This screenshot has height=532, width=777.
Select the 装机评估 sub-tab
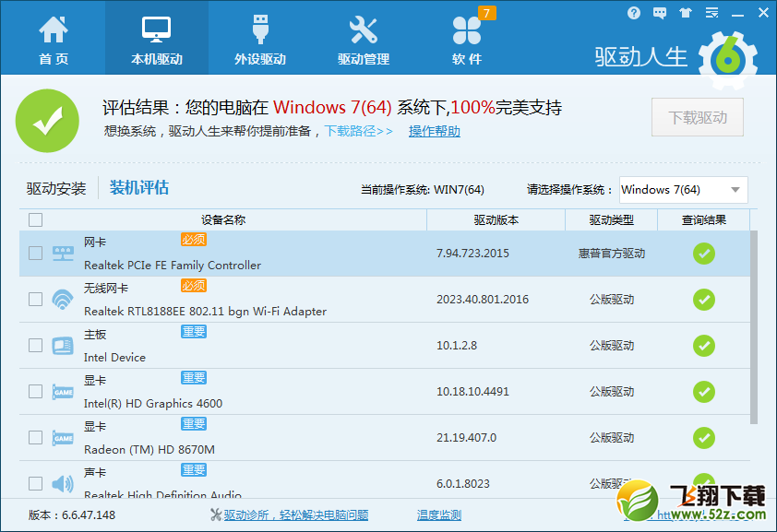(x=138, y=188)
